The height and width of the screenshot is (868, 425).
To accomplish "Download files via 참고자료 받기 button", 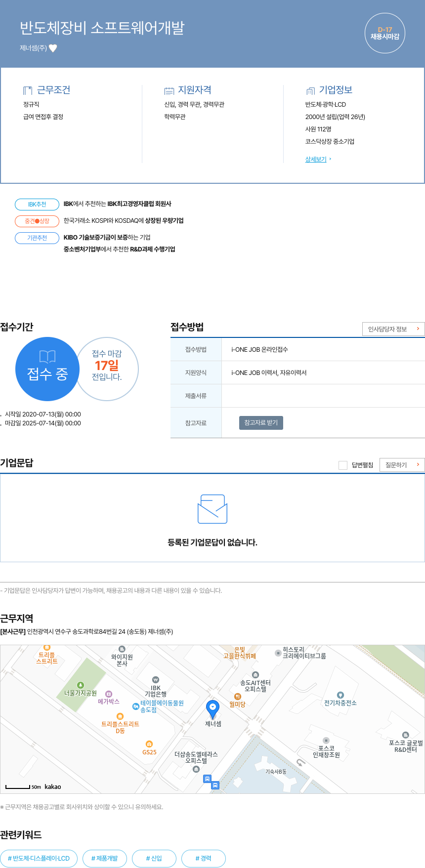I will (x=261, y=423).
